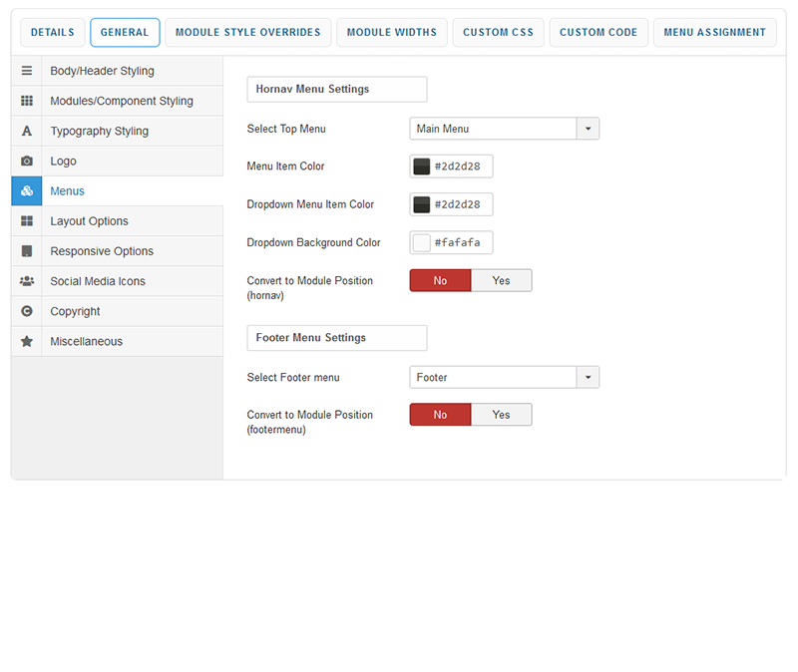Click the Dropdown Background Color swatch

[x=422, y=242]
